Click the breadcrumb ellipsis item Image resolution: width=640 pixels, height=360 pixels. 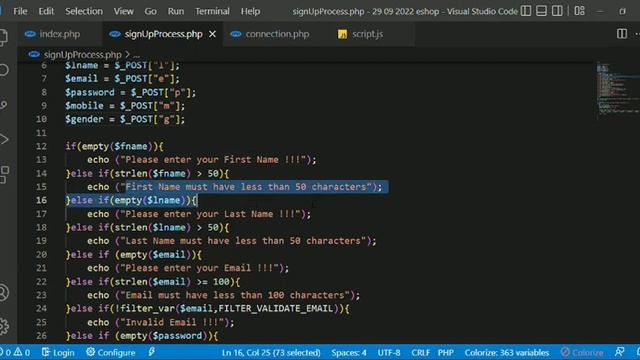[136, 55]
